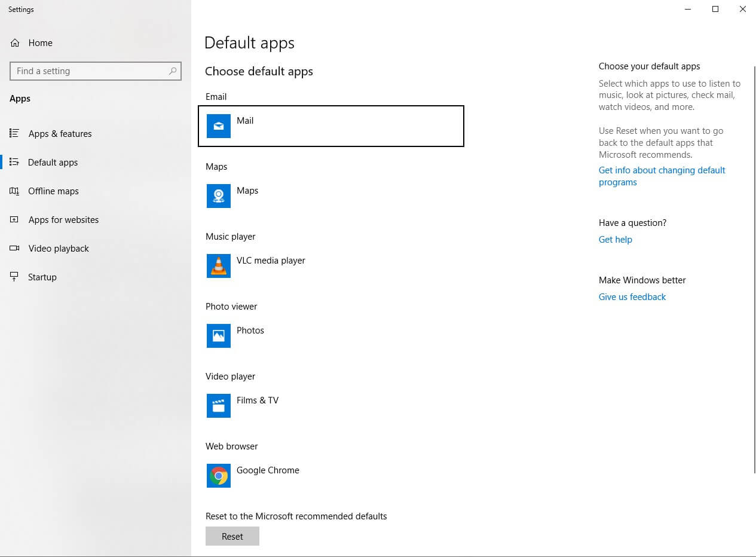
Task: Click the Mail app icon under Email
Action: pyautogui.click(x=219, y=126)
